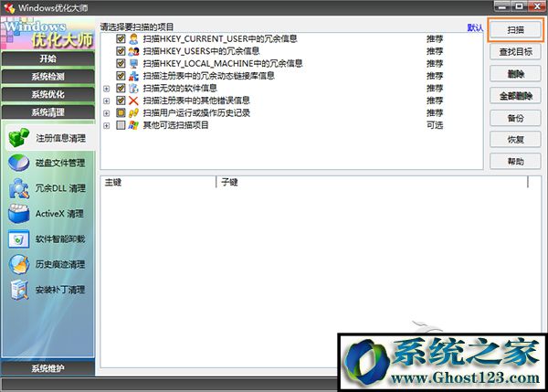The image size is (548, 392).
Task: Enable the 其他可选扫描项目 checkbox
Action: tap(121, 125)
